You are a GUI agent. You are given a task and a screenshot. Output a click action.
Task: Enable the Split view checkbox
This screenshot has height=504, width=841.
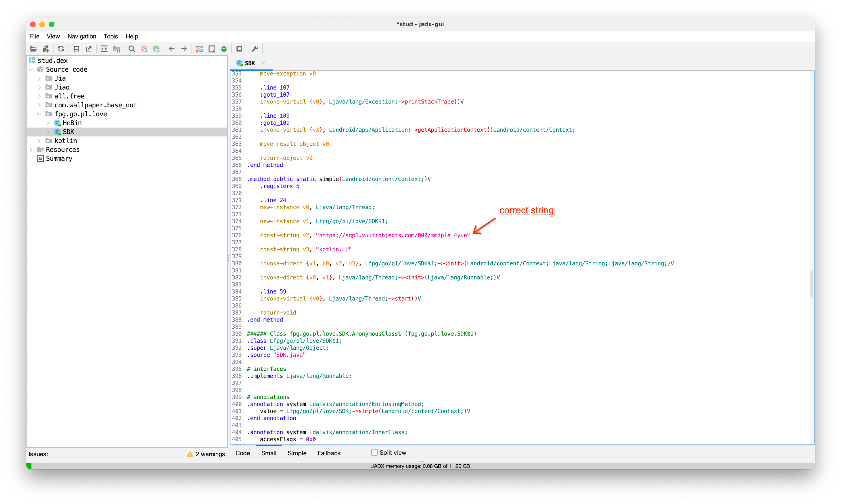(x=374, y=452)
